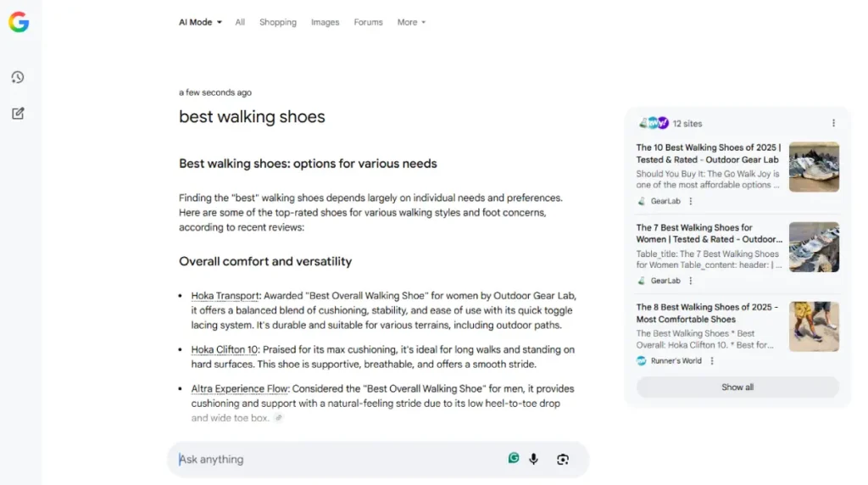868x485 pixels.
Task: Click 'Overall comfort and versatility' heading
Action: click(265, 261)
